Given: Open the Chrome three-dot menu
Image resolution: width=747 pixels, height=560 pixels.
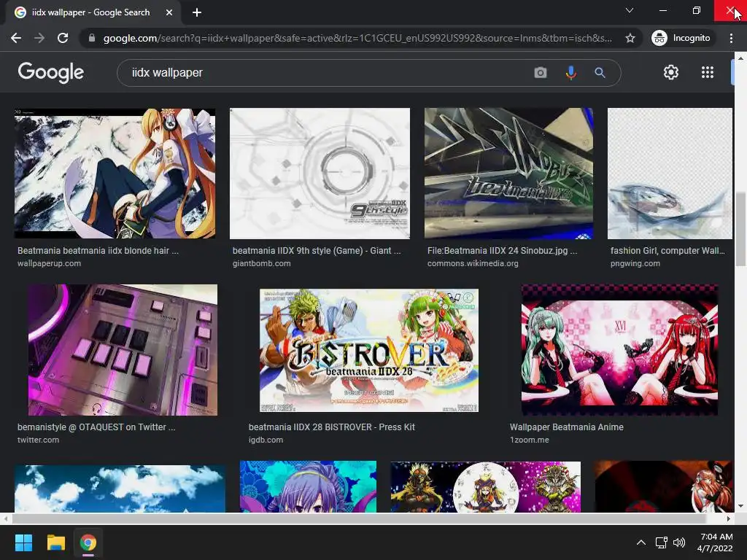Looking at the screenshot, I should 731,38.
